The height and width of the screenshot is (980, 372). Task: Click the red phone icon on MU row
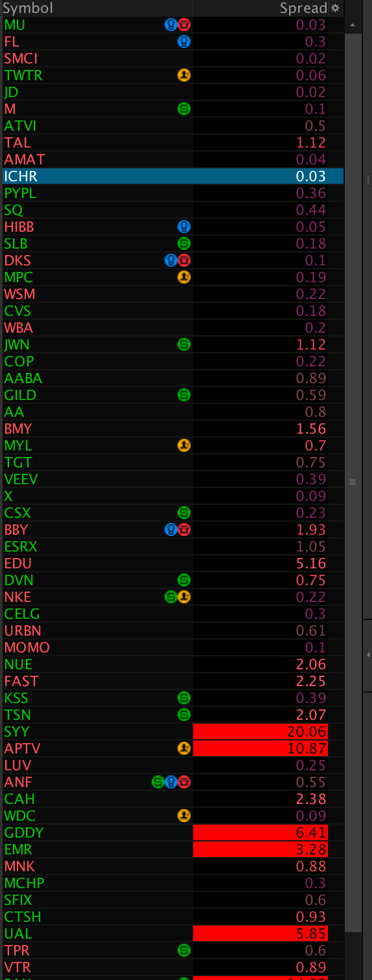click(184, 25)
